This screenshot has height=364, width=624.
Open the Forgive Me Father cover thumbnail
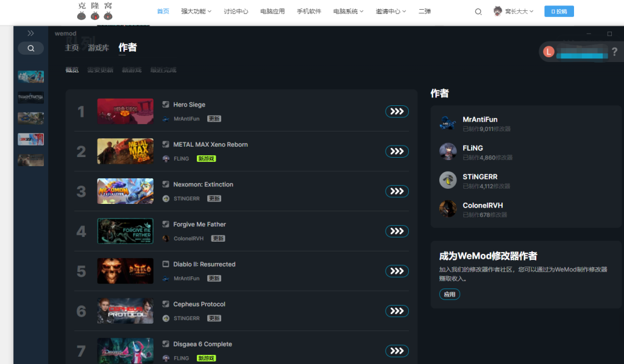(126, 231)
